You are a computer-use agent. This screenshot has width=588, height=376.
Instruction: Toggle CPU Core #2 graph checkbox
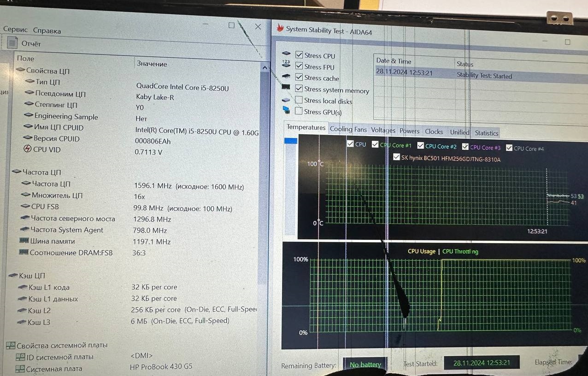pyautogui.click(x=420, y=146)
